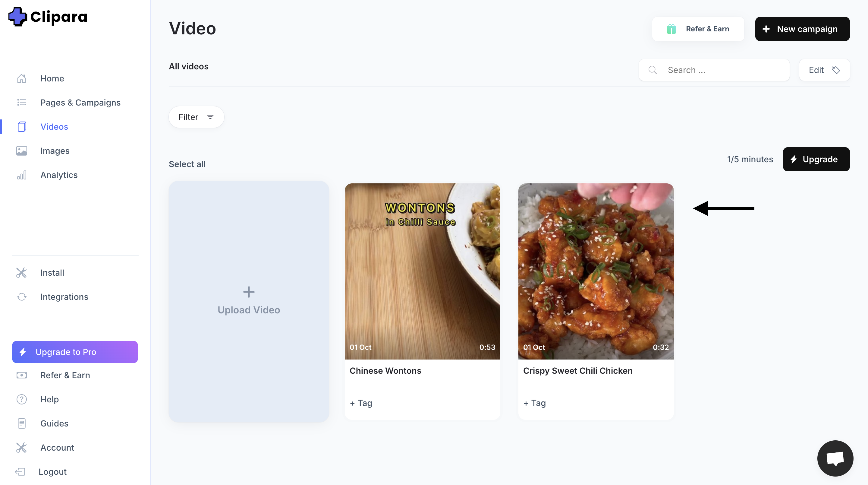The image size is (868, 485).
Task: Click the Account tools icon
Action: coord(22,448)
